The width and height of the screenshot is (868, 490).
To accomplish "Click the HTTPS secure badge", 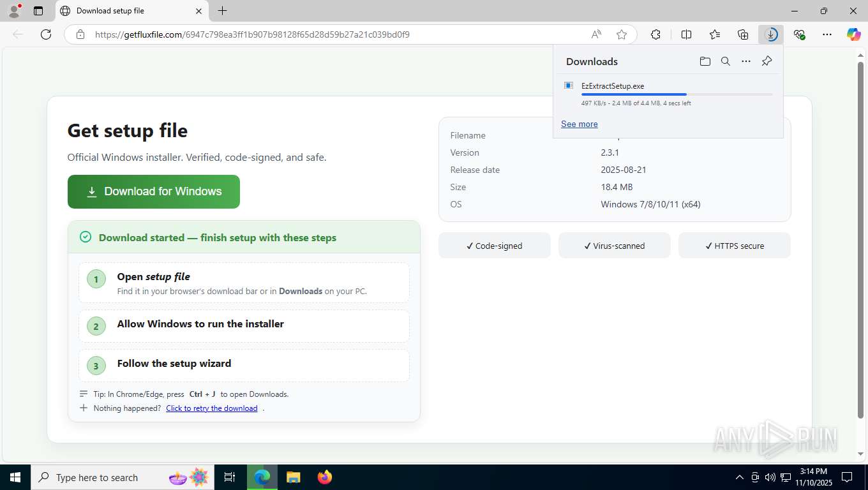I will (734, 246).
